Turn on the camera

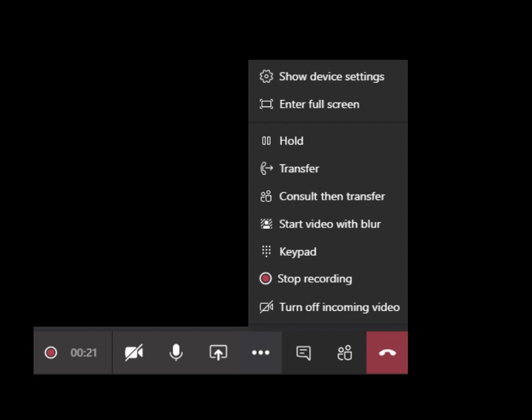click(134, 353)
